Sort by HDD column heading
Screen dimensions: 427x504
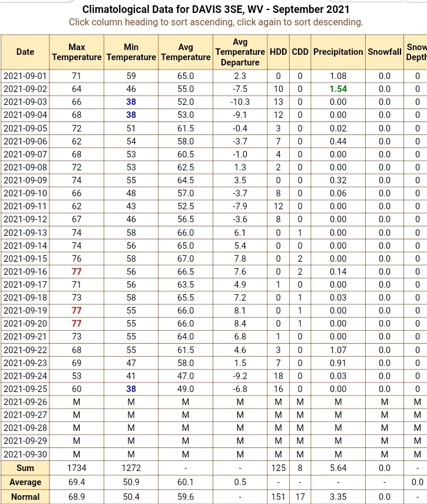(279, 52)
